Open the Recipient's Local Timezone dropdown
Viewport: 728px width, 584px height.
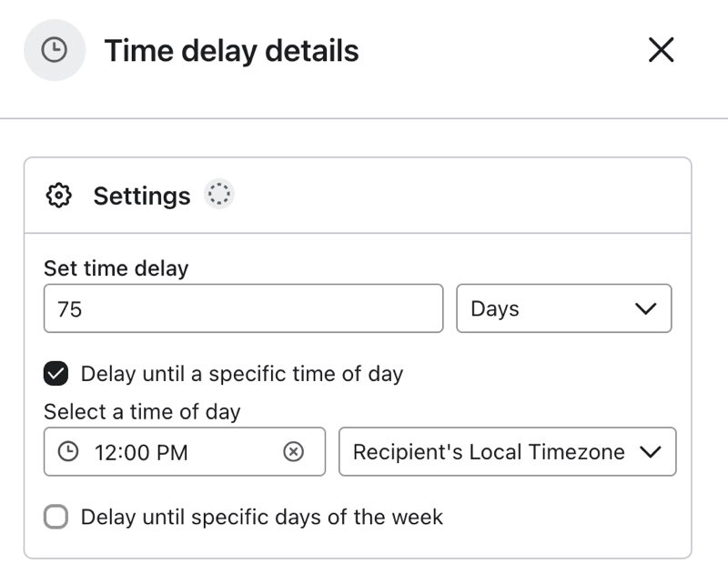(507, 451)
